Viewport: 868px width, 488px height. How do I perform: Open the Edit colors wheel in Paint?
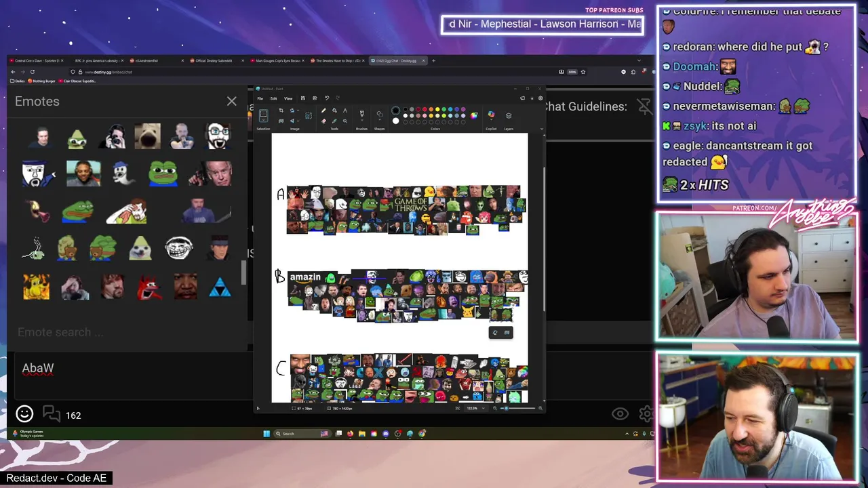click(x=474, y=115)
